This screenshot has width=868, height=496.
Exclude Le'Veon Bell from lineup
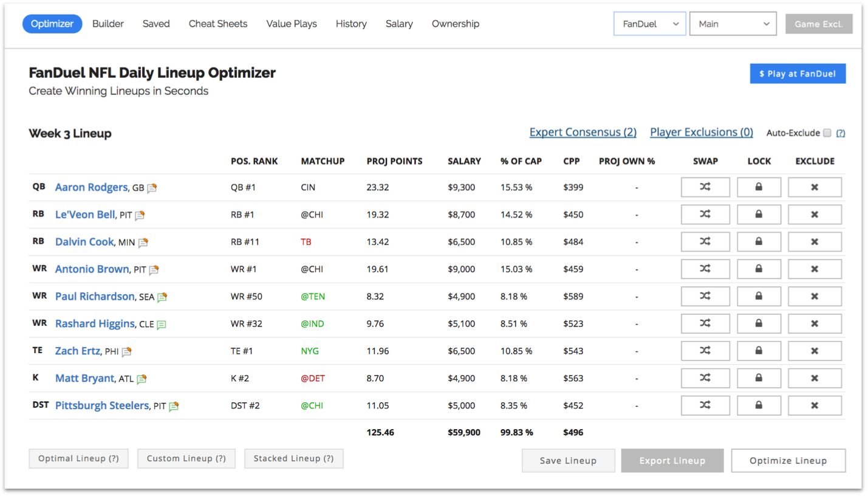click(815, 215)
